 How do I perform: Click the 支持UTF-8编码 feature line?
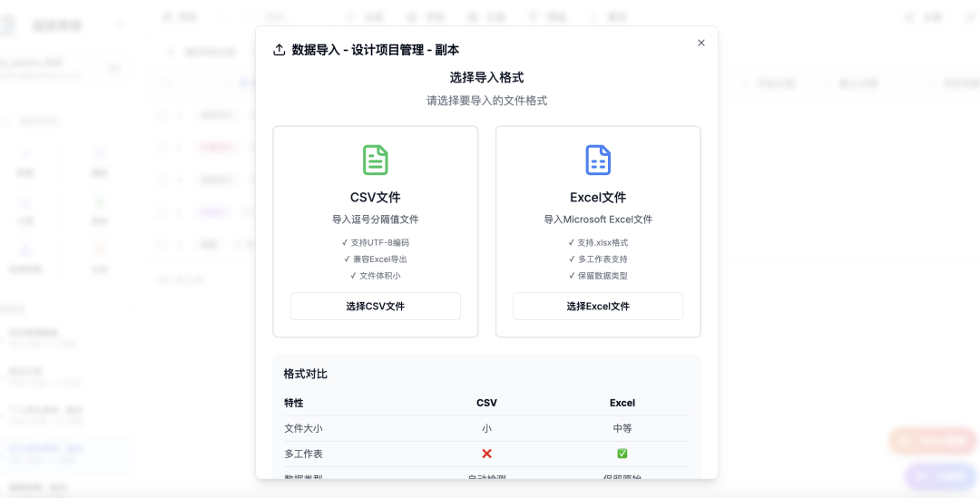[376, 242]
